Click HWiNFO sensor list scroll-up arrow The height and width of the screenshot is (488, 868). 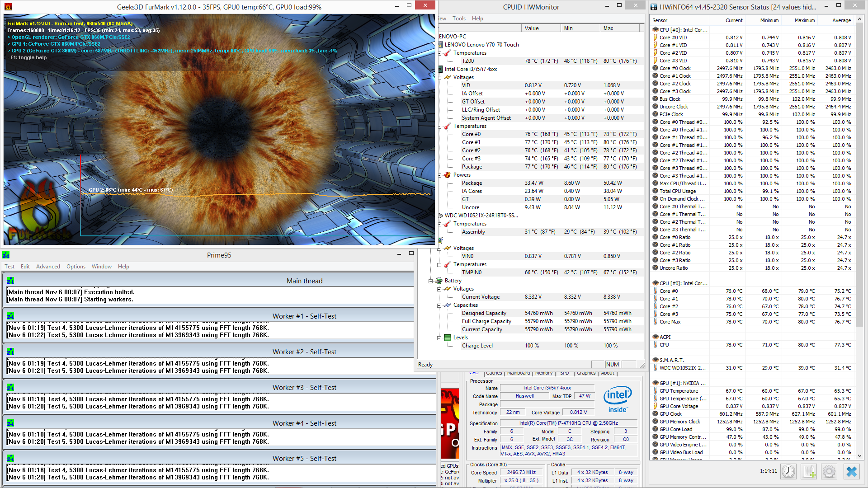(x=859, y=20)
